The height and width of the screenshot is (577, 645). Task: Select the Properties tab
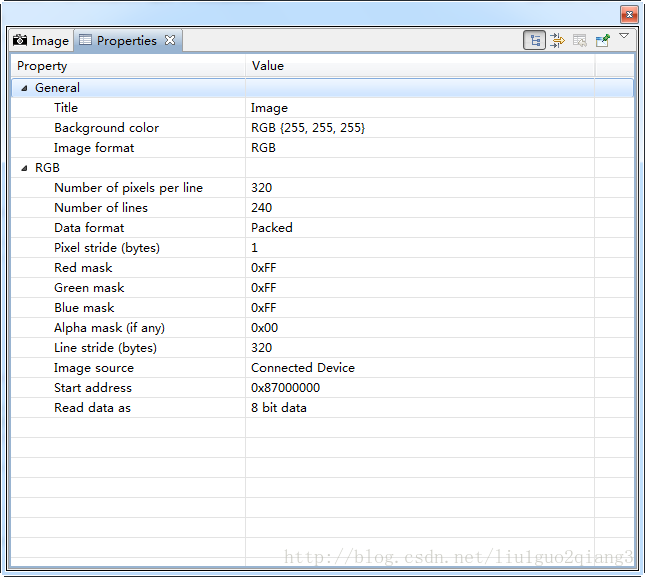[127, 41]
